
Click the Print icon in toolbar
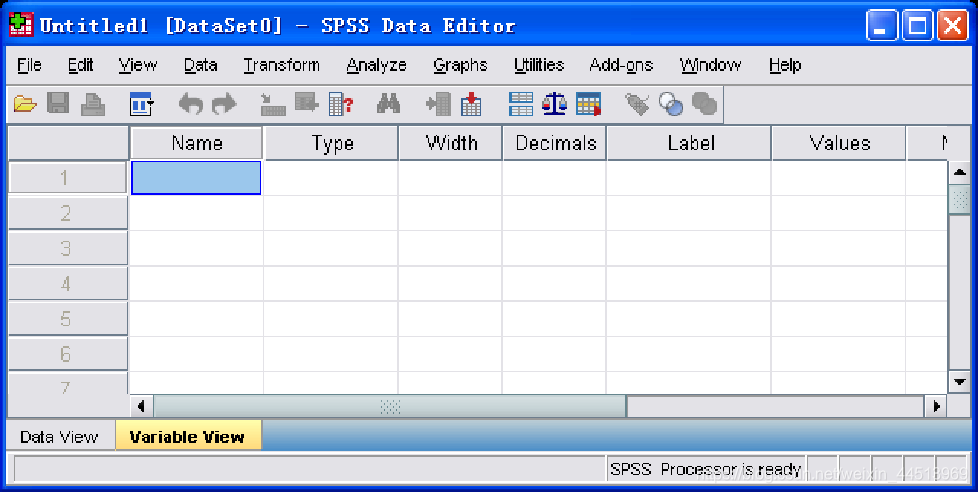tap(93, 104)
